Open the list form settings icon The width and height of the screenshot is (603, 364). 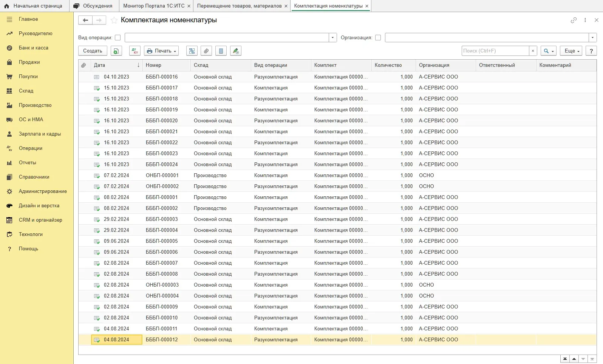[x=221, y=51]
